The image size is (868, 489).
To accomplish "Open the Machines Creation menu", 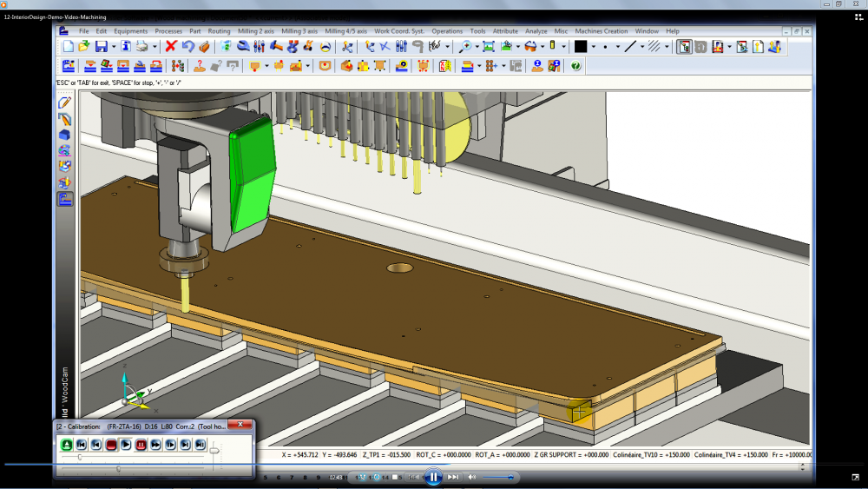I will pyautogui.click(x=602, y=31).
